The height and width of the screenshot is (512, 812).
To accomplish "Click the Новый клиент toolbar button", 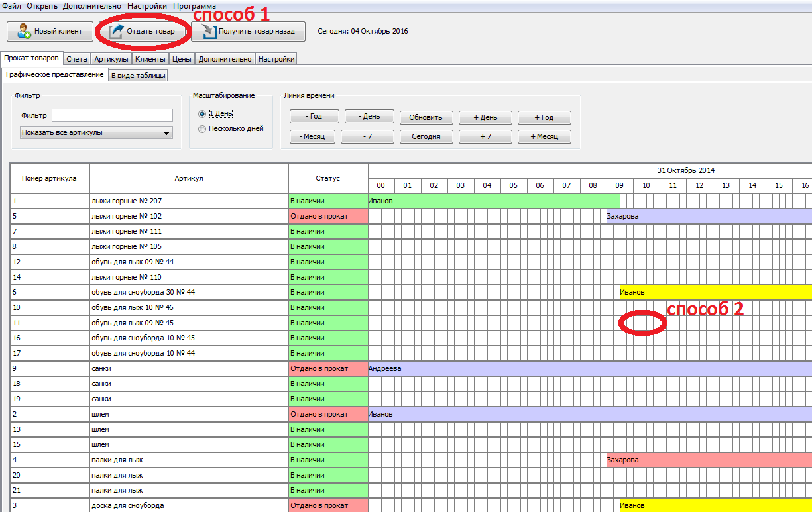I will click(x=50, y=31).
